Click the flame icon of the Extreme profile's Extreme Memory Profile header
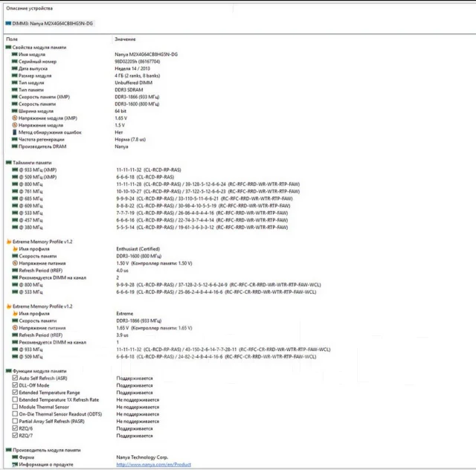Viewport: 476px width, 470px height. tap(9, 306)
